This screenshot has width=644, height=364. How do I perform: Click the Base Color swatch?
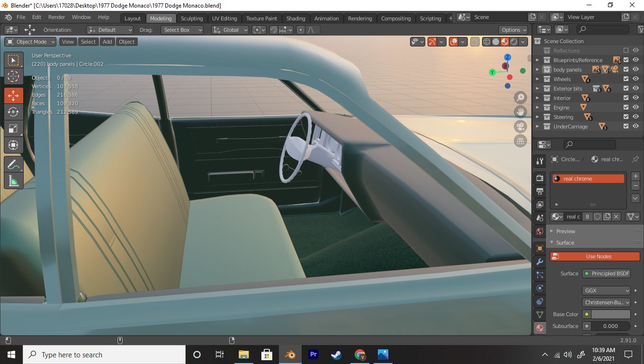(x=610, y=314)
